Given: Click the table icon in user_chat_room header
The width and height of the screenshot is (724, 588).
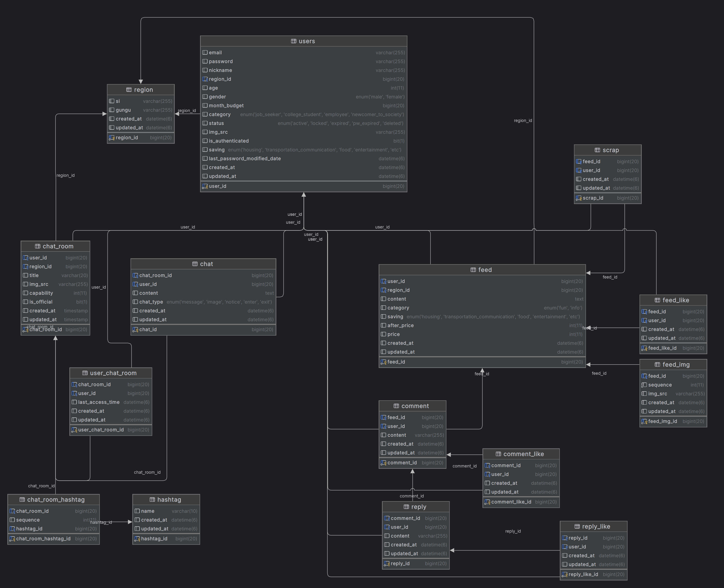Looking at the screenshot, I should 85,373.
